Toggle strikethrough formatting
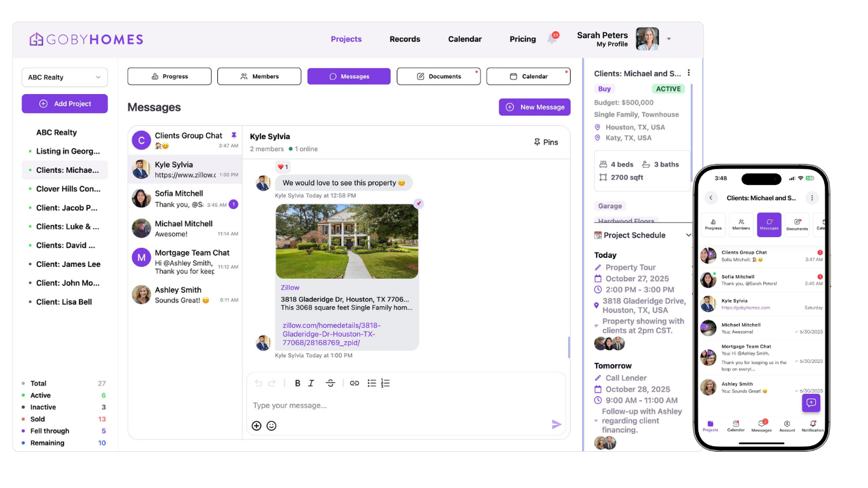The height and width of the screenshot is (488, 868). 330,383
